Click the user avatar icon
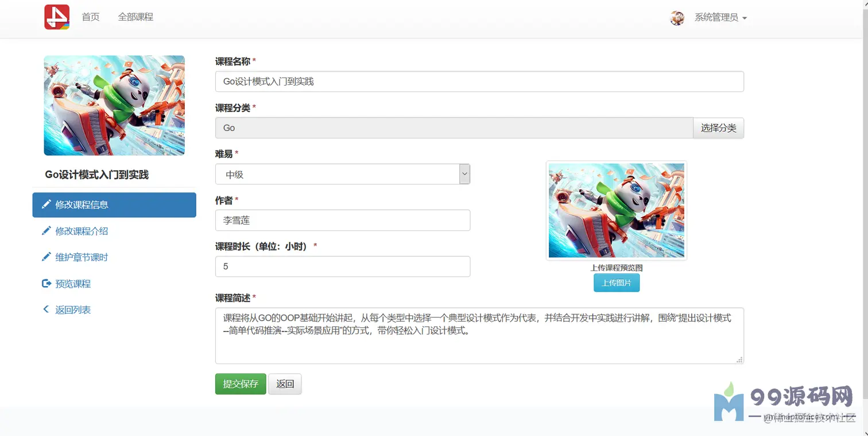Image resolution: width=868 pixels, height=436 pixels. (677, 18)
